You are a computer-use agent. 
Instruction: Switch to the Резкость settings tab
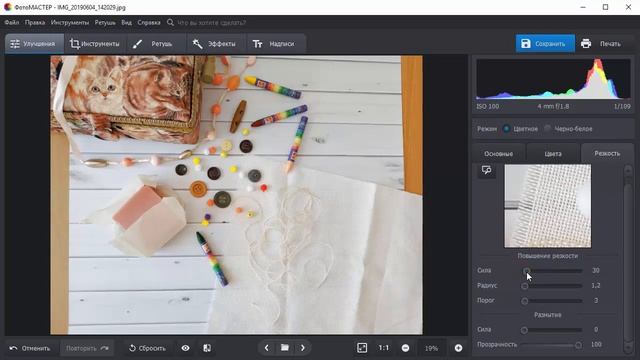(607, 153)
